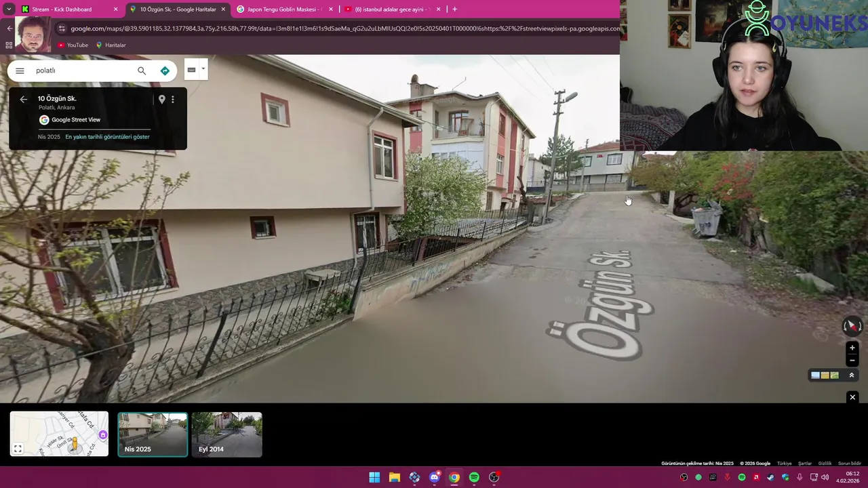Click the Chrome taskbar icon
868x488 pixels.
coord(454,477)
